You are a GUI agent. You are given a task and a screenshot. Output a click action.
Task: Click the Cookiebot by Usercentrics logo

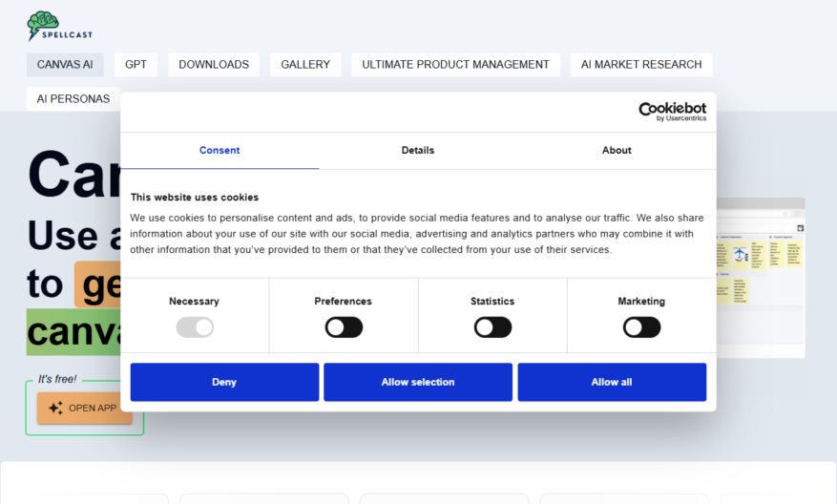(672, 112)
